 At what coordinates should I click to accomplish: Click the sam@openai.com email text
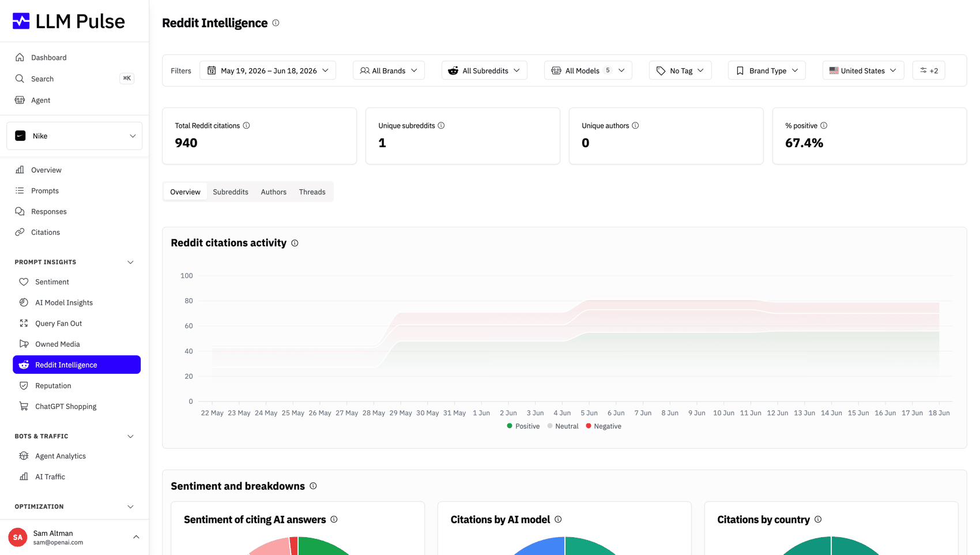pos(58,542)
